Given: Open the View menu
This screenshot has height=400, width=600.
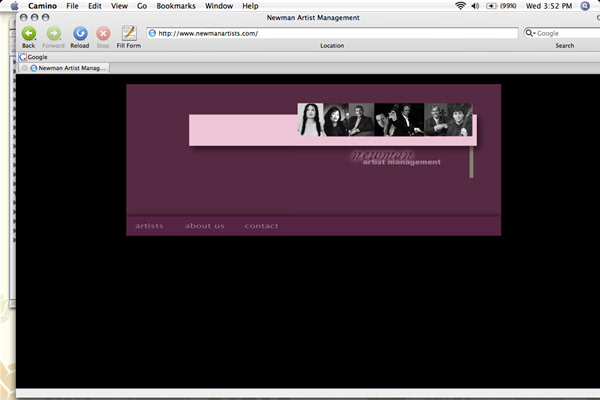Looking at the screenshot, I should 119,6.
